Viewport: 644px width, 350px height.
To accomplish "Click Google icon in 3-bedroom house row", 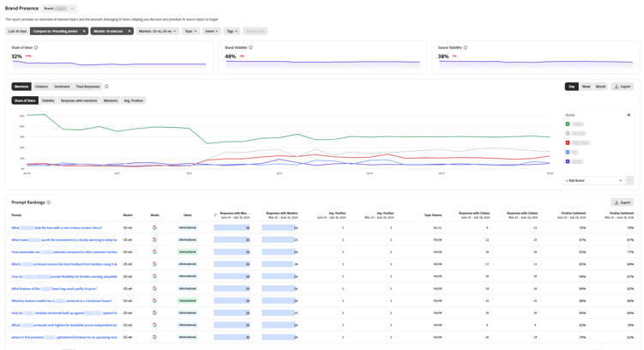I will (x=155, y=301).
